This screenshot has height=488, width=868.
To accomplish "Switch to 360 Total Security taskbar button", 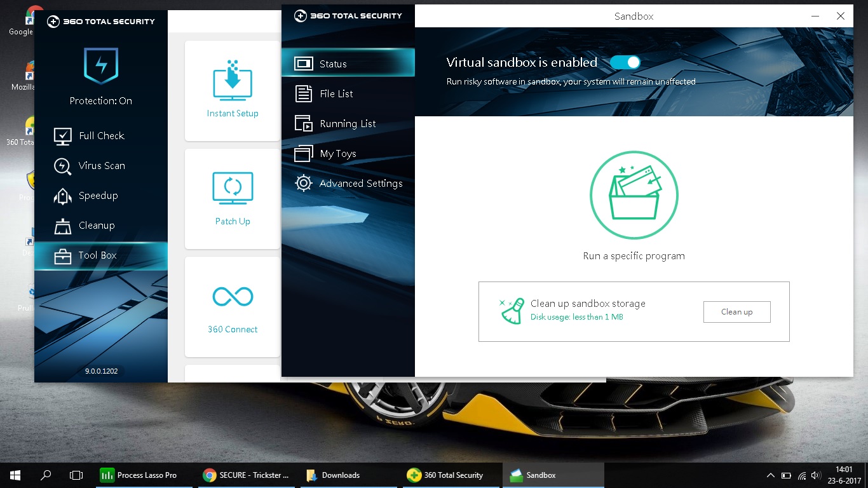I will pyautogui.click(x=451, y=475).
